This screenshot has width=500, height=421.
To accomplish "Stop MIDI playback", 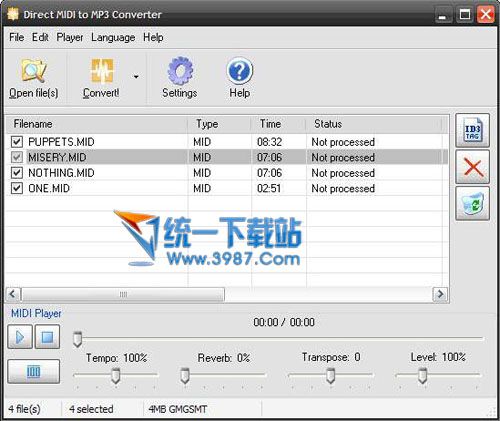I will pos(47,337).
